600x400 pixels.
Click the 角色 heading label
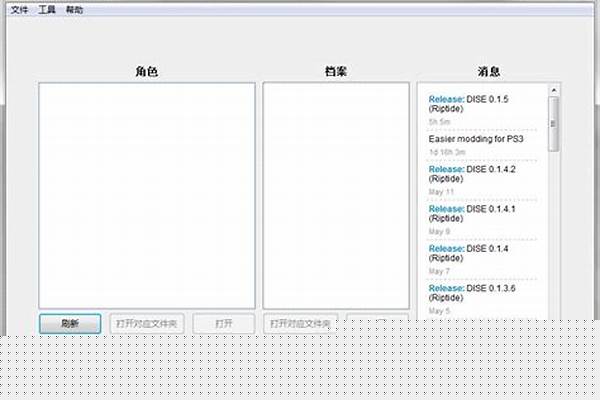pos(147,71)
